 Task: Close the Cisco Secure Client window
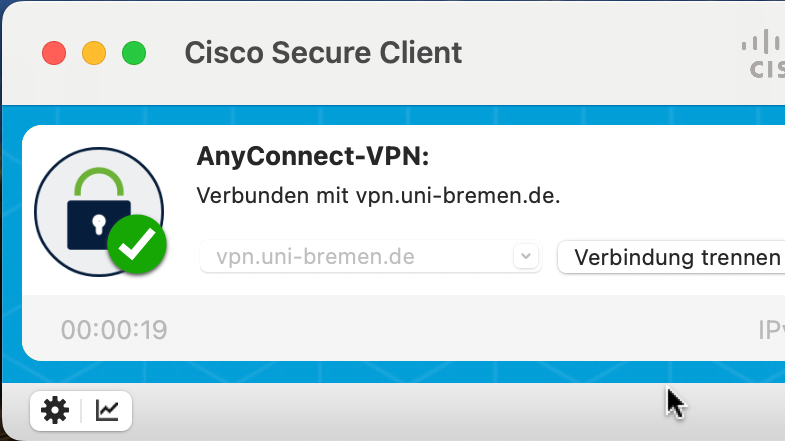(x=53, y=53)
